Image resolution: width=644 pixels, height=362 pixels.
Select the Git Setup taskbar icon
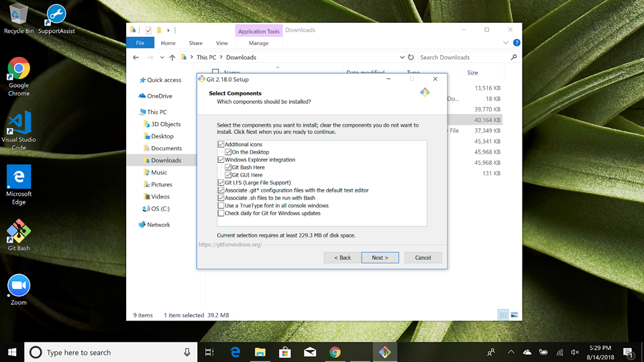(385, 352)
